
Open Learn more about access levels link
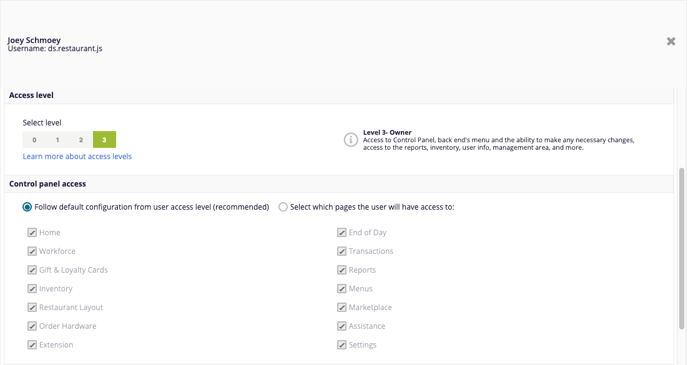pos(77,156)
